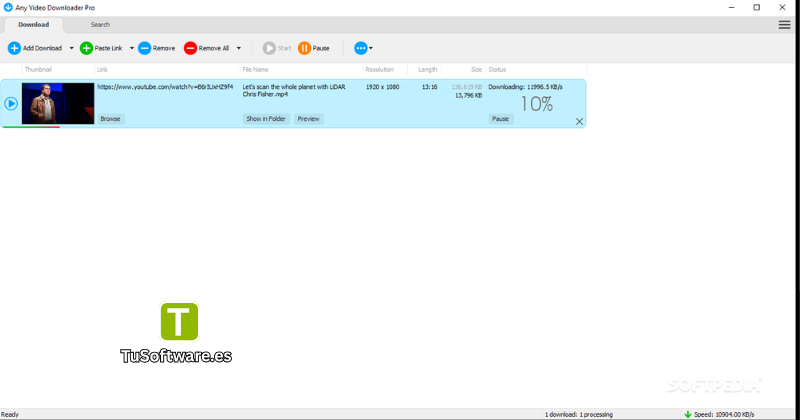Close the Any Video Downloader Pro window
Viewport: 800px width, 420px height.
[x=782, y=8]
